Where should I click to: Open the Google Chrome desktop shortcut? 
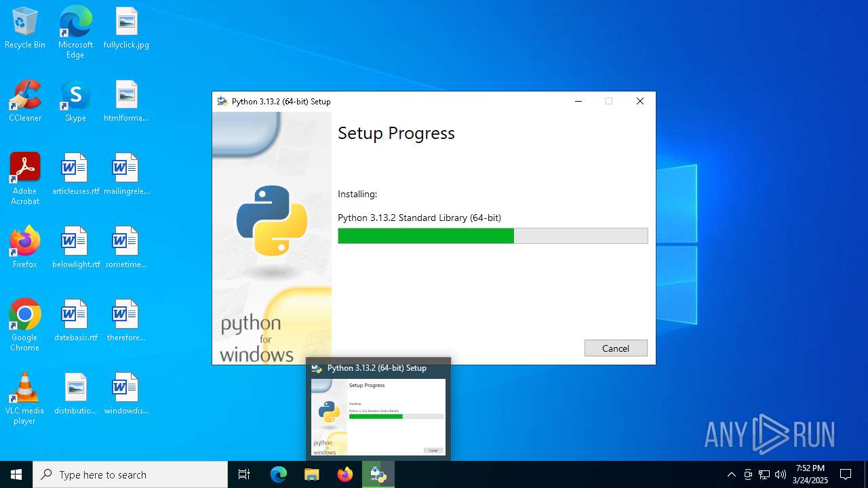25,325
